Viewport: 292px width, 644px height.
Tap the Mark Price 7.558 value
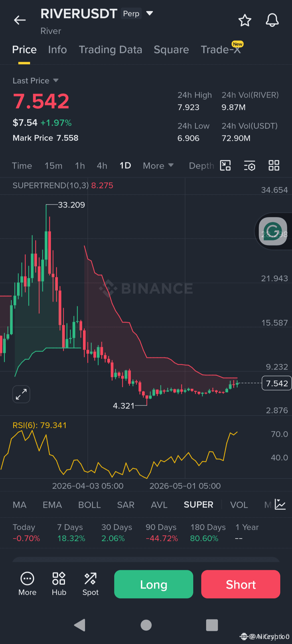click(x=46, y=138)
